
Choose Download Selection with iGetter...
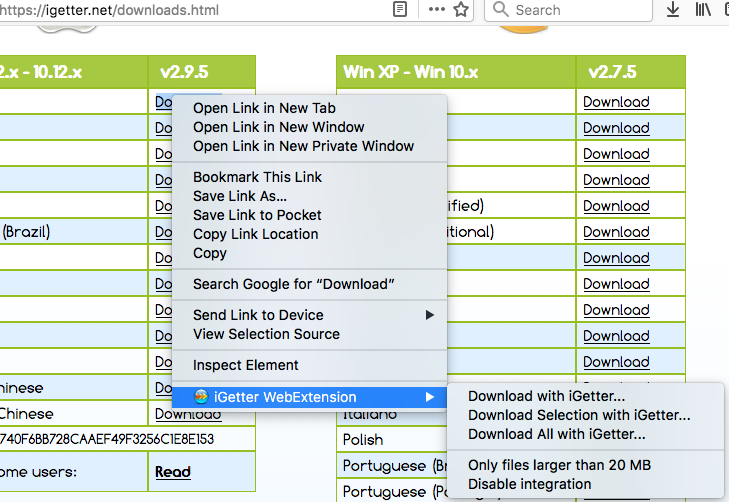coord(585,415)
